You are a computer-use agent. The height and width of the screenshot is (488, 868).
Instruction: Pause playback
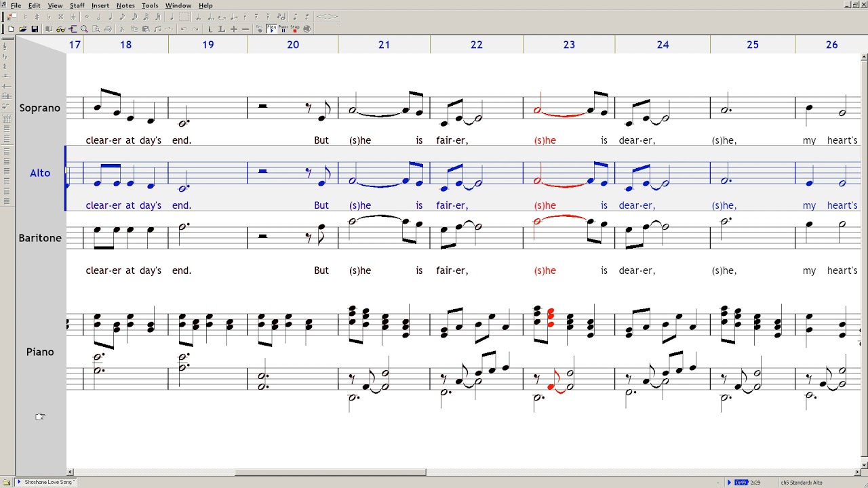[x=283, y=29]
